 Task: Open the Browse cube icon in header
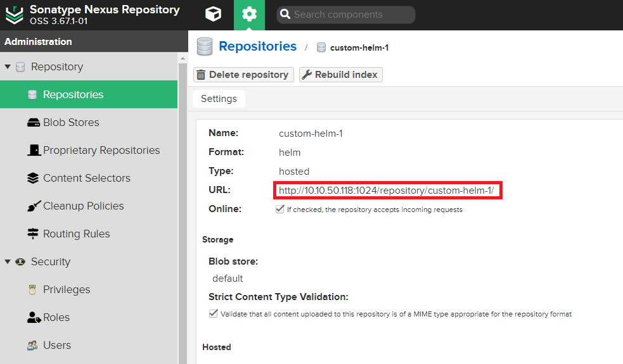pyautogui.click(x=214, y=15)
